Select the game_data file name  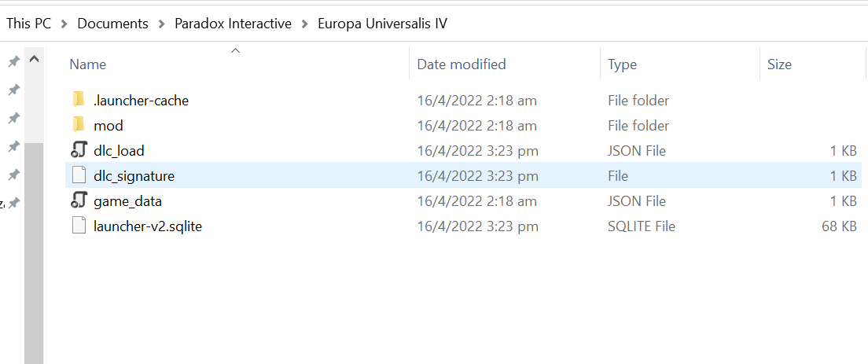coord(128,200)
